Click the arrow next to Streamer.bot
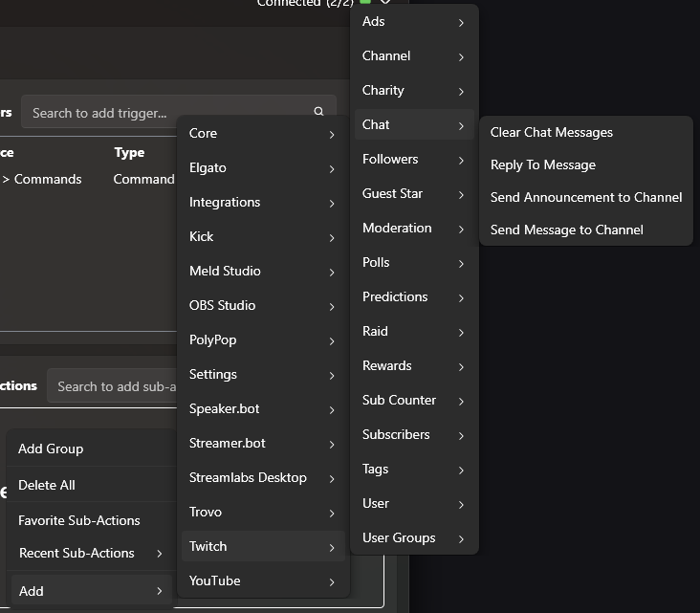700x613 pixels. click(x=332, y=444)
